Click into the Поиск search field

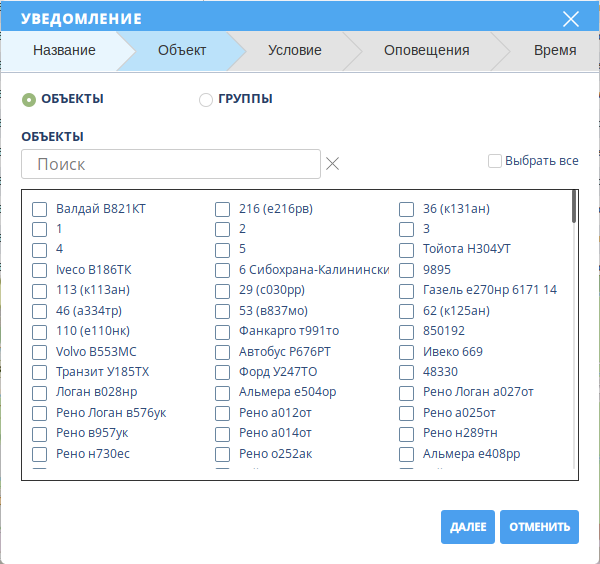click(x=170, y=164)
